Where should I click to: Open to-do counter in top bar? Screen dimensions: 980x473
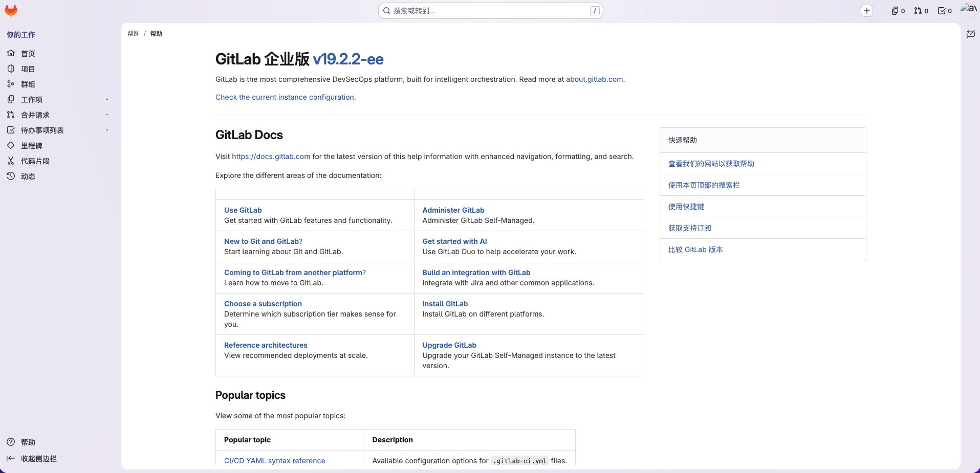pos(945,11)
